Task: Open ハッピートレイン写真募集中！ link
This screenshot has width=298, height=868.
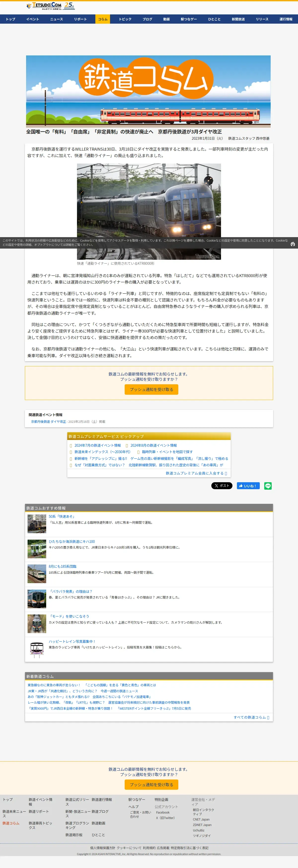Action: (72, 641)
